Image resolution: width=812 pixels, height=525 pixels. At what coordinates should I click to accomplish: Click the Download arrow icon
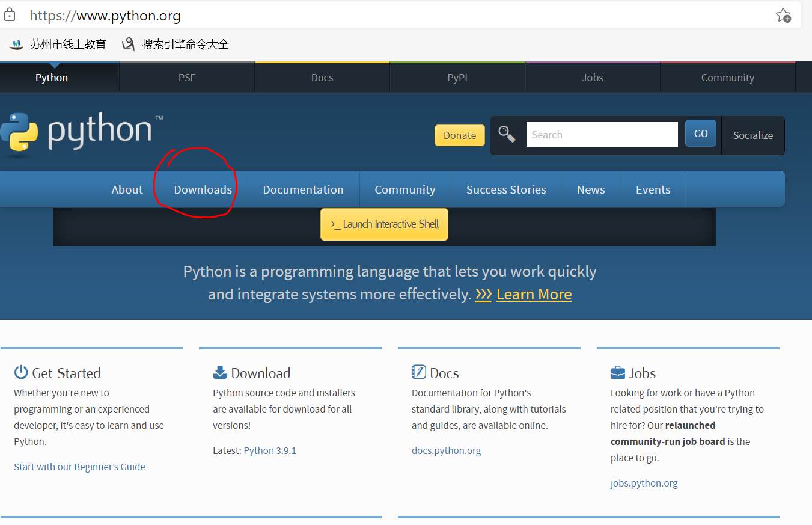(x=220, y=372)
